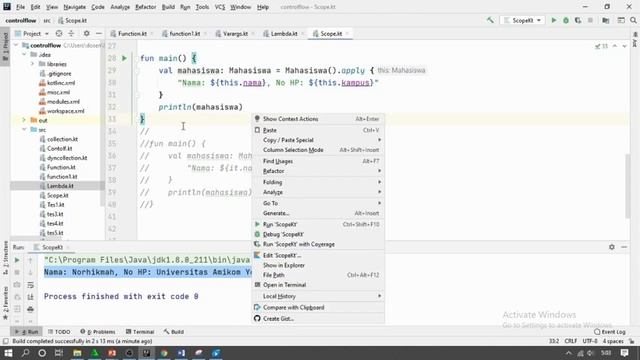Open File Explorer from taskbar
The width and height of the screenshot is (640, 360).
[77, 353]
